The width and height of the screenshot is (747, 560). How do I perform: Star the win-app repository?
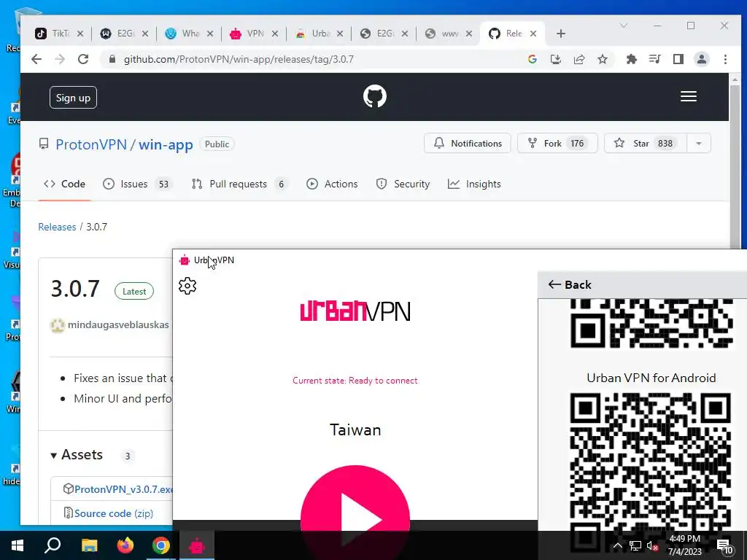pos(645,144)
